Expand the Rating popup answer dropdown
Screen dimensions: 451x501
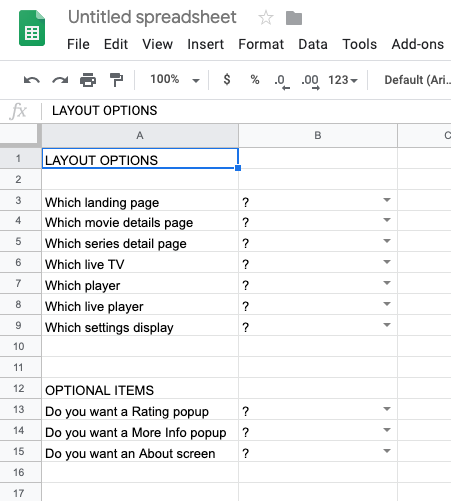tap(387, 409)
